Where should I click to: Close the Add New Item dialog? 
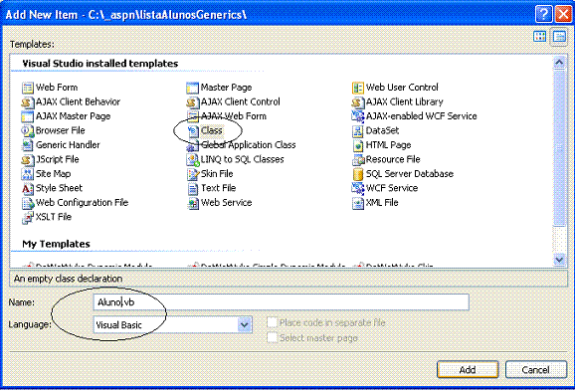click(x=564, y=14)
